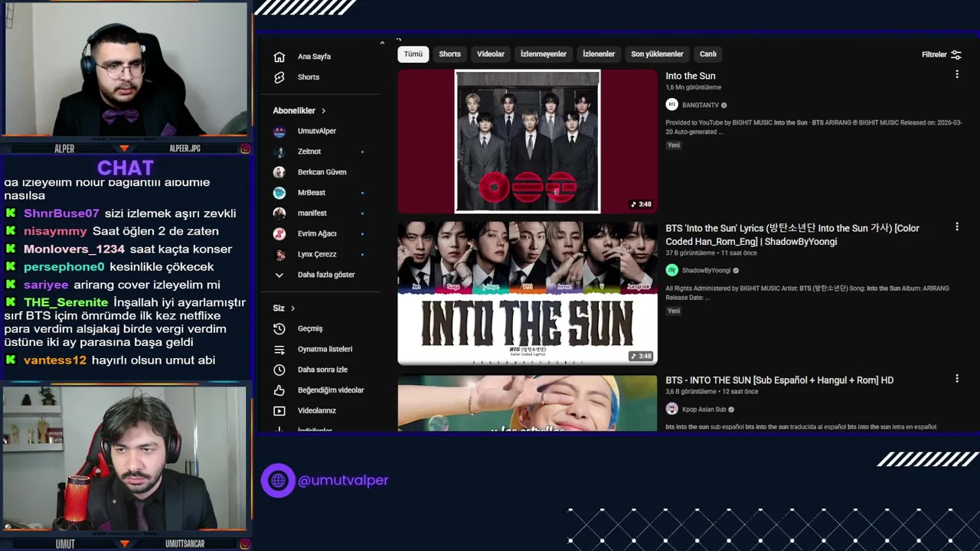Click 'Yeni' badge under Into the Sun
The image size is (980, 551).
pyautogui.click(x=674, y=145)
